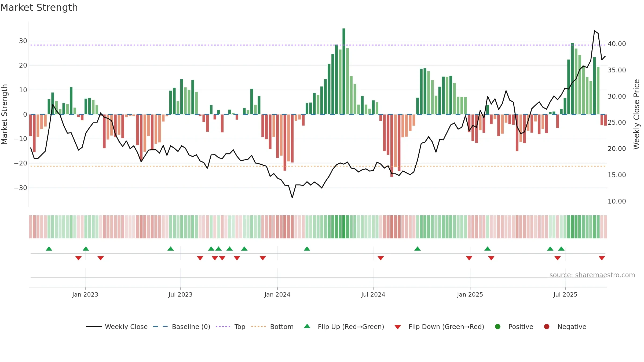Viewport: 644px width, 362px height.
Task: Select the flip-down marker right at Jan 2025
Action: pyautogui.click(x=469, y=258)
